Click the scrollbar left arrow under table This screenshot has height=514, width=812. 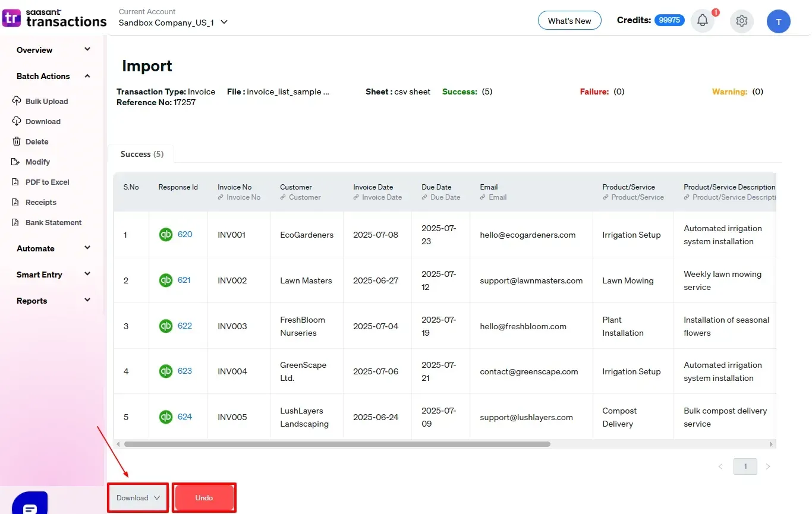[118, 444]
